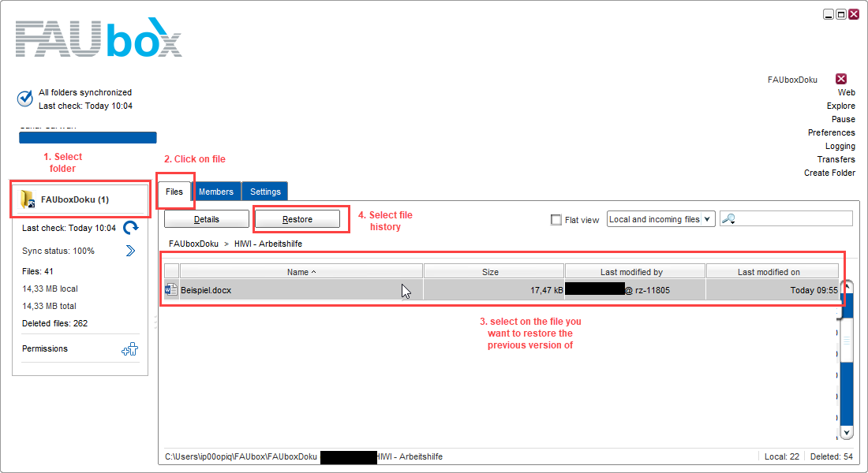868x473 pixels.
Task: Click the Restore button
Action: [x=297, y=219]
